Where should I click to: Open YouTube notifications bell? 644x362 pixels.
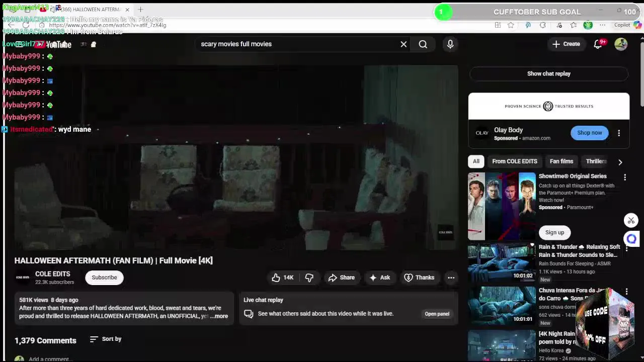[598, 44]
